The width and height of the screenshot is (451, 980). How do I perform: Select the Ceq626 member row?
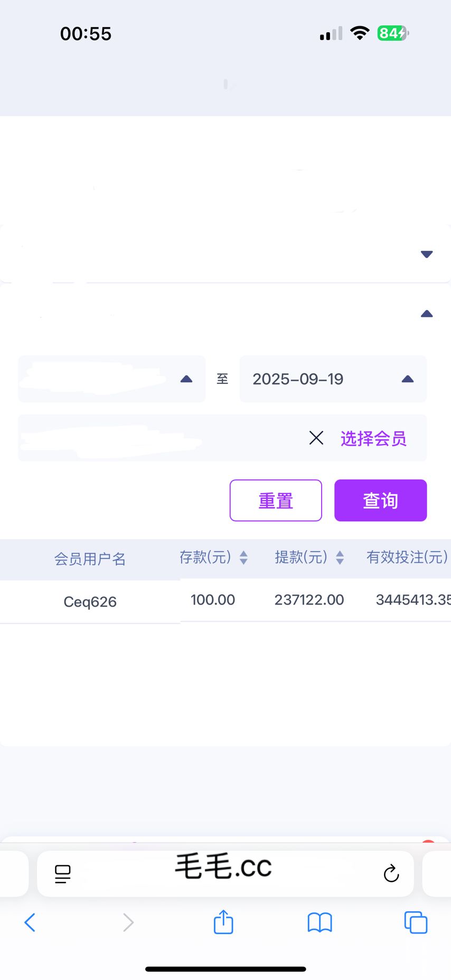tap(90, 601)
